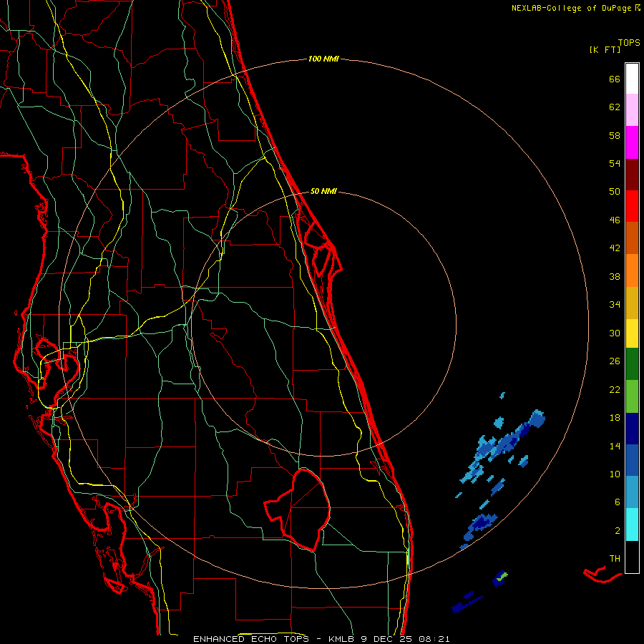Select the black TH swatch at the legend bottom

[x=632, y=557]
